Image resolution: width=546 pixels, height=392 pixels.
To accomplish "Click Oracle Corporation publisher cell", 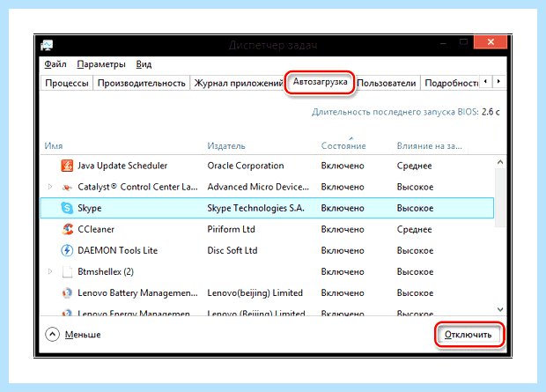I will pos(246,166).
